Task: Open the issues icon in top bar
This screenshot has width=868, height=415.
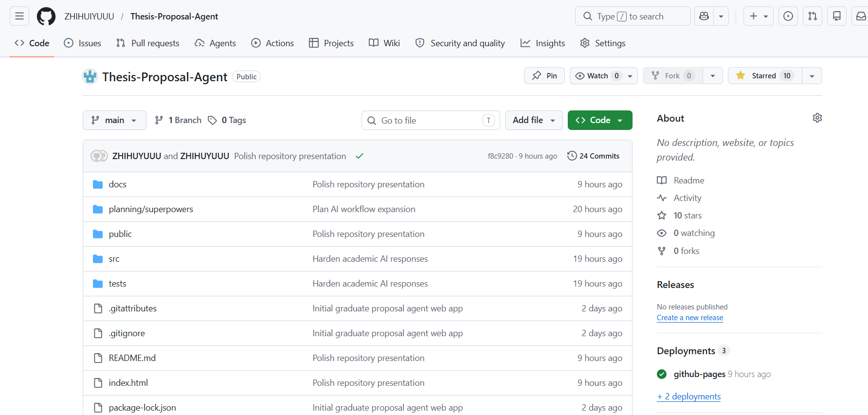Action: [788, 16]
